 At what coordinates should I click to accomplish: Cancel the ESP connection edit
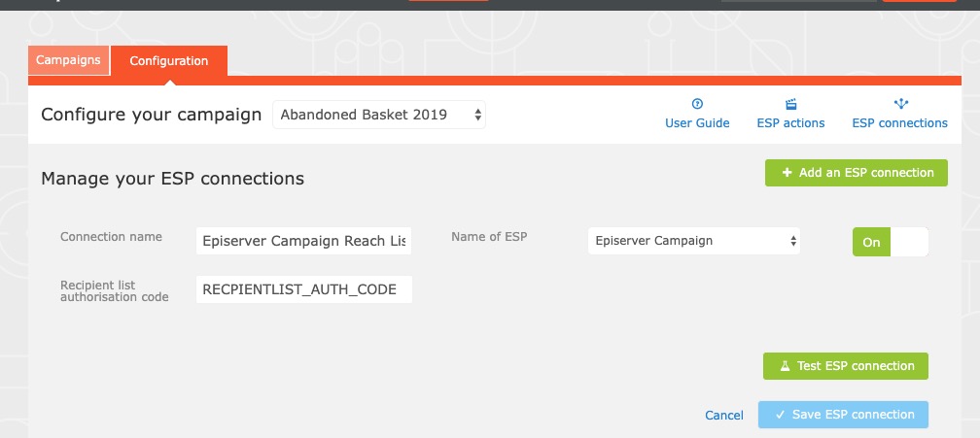click(724, 416)
